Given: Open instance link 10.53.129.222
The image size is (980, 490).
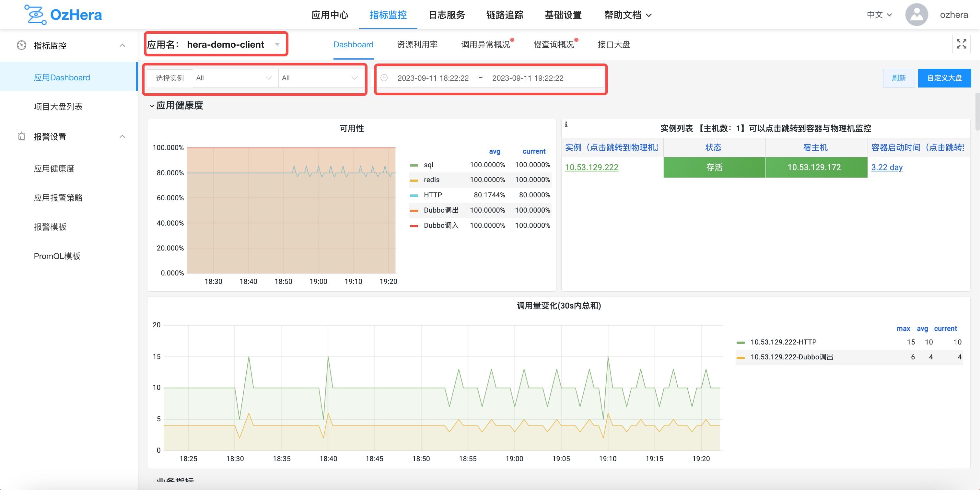Looking at the screenshot, I should pyautogui.click(x=591, y=168).
